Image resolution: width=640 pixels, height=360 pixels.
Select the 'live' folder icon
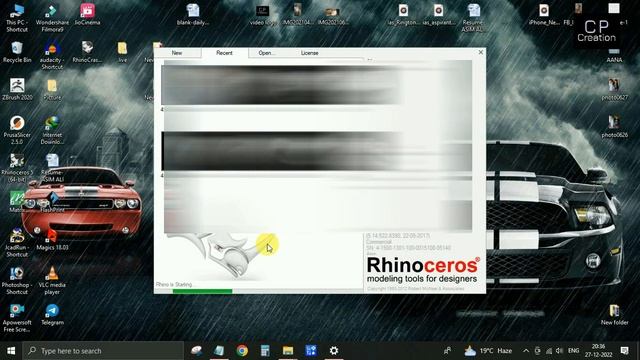click(122, 52)
